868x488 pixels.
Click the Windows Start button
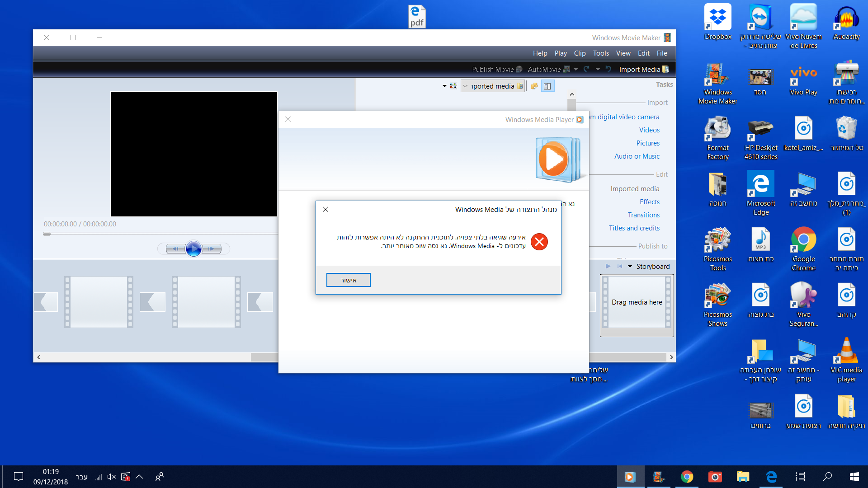point(854,477)
